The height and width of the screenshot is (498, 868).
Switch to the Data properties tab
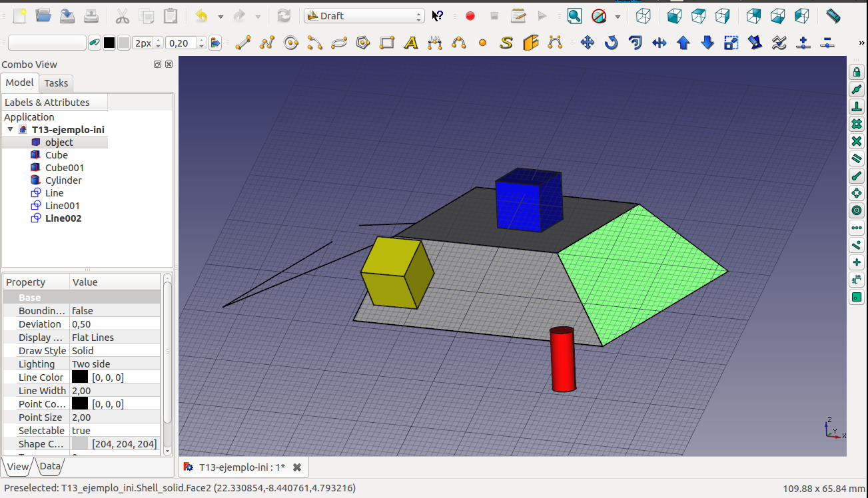[50, 467]
